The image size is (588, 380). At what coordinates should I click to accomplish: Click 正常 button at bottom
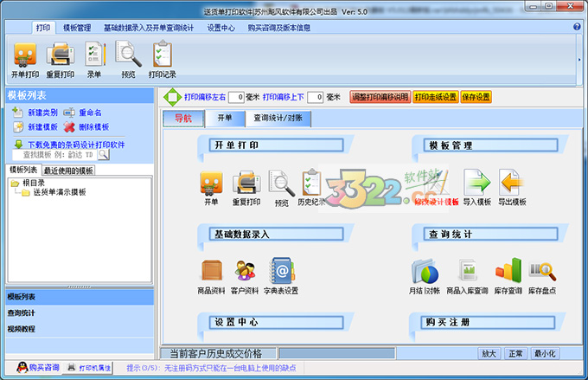point(515,353)
